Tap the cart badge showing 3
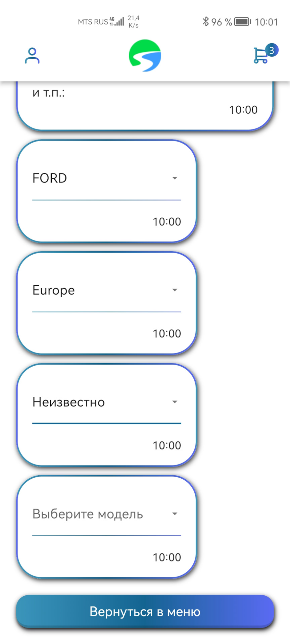The image size is (290, 644). tap(272, 50)
